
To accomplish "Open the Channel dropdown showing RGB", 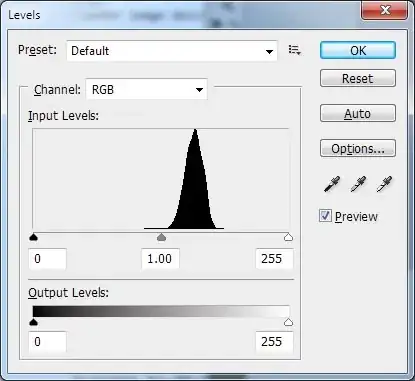I will coord(147,89).
